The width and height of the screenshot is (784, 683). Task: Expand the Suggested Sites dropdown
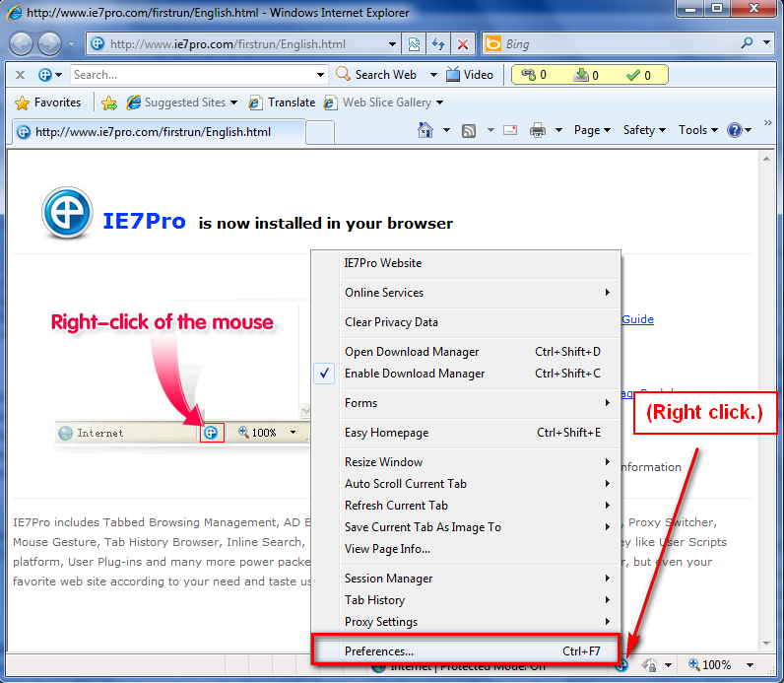234,102
